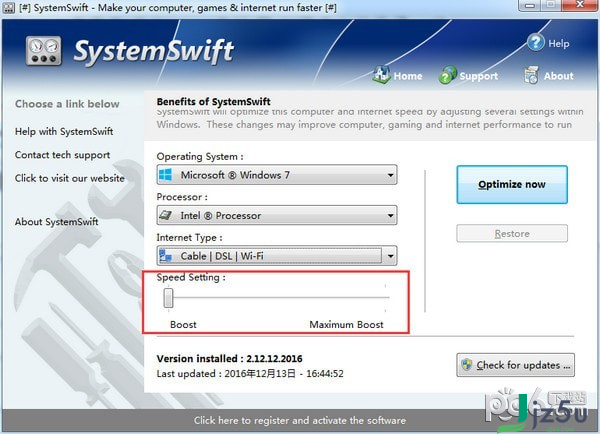
Task: Click the Speed Setting slider thumb
Action: (168, 298)
